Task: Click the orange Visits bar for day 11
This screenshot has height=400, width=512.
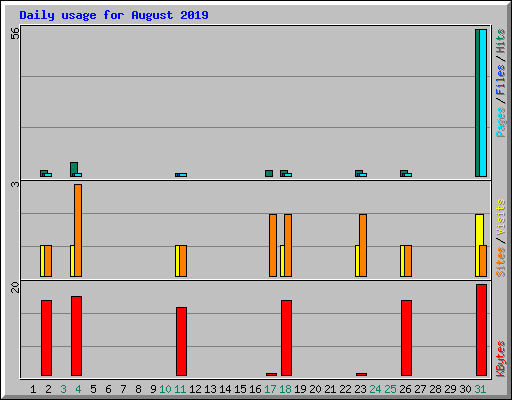Action: [183, 261]
